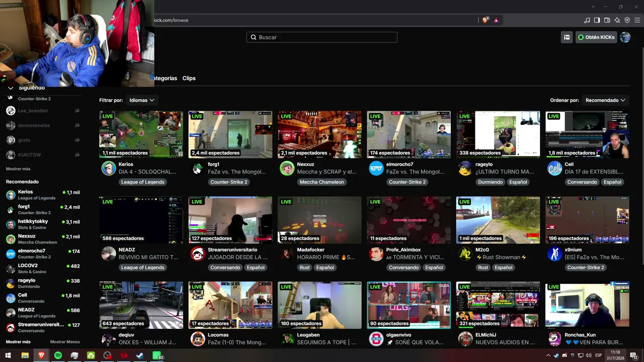This screenshot has width=644, height=362.
Task: Open the browser hamburger menu
Action: pos(637,20)
